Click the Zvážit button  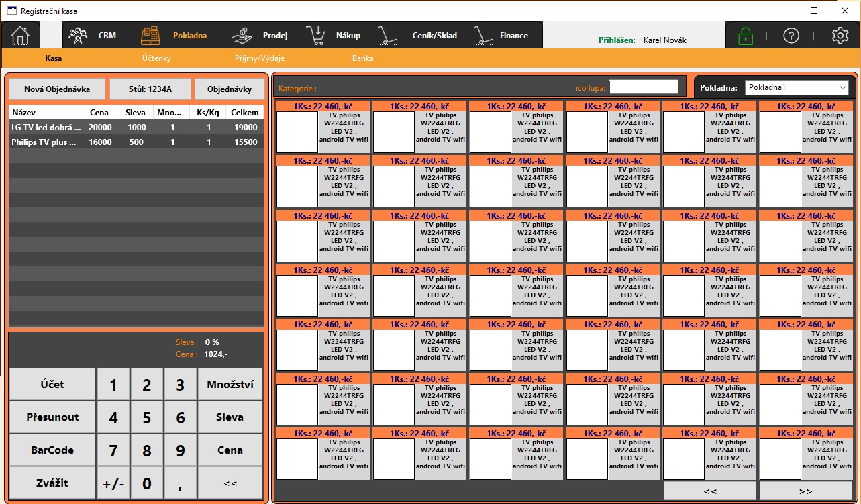pos(52,483)
